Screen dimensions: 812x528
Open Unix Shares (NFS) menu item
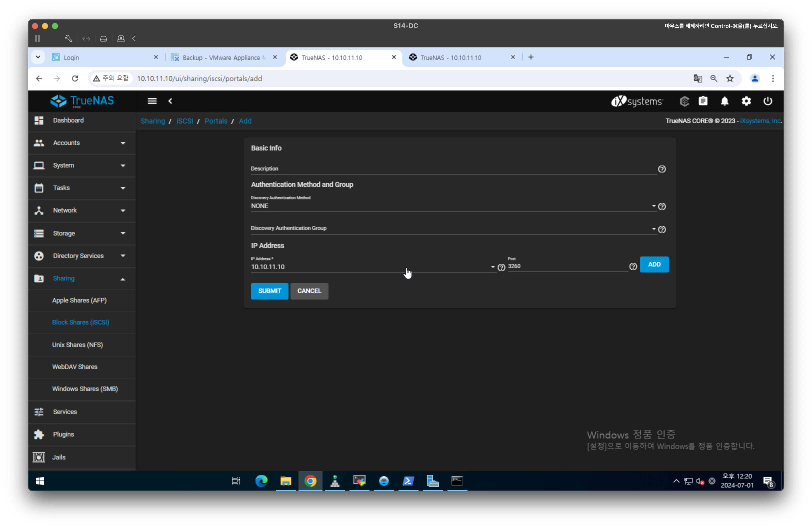(x=77, y=345)
